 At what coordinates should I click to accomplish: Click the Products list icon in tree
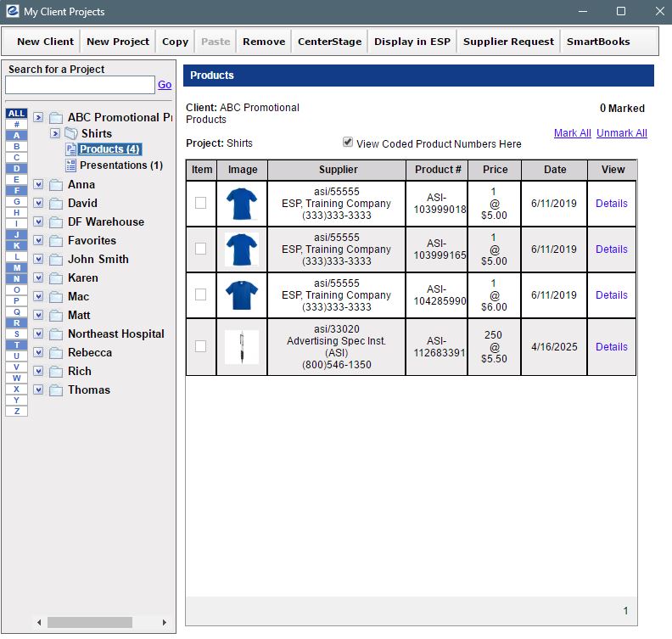coord(71,149)
